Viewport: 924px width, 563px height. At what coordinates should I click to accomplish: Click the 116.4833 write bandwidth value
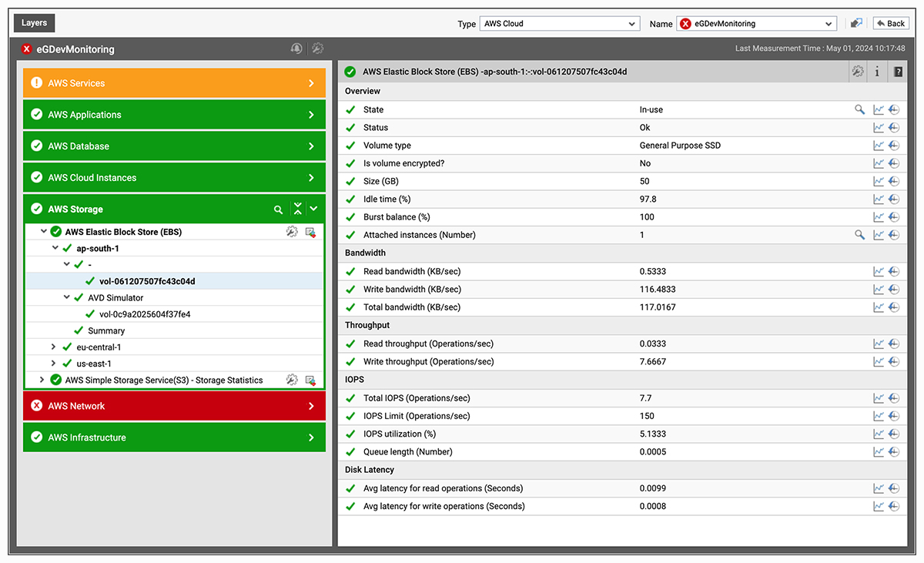click(x=658, y=290)
